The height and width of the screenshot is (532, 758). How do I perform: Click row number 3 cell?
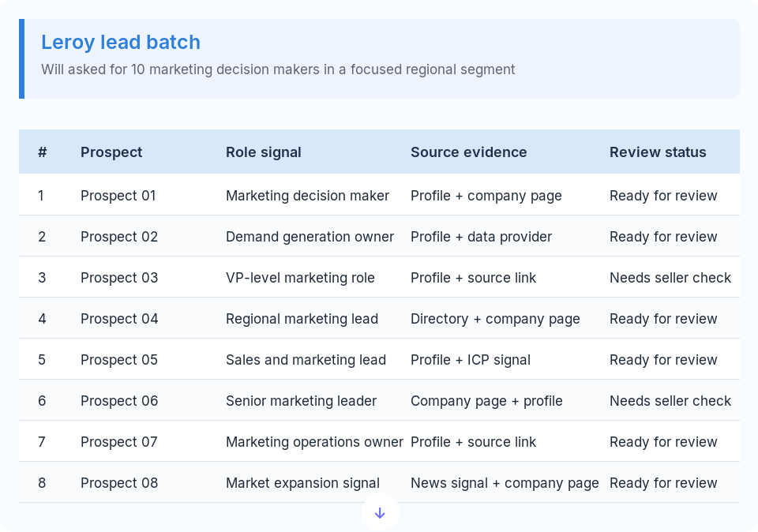42,278
